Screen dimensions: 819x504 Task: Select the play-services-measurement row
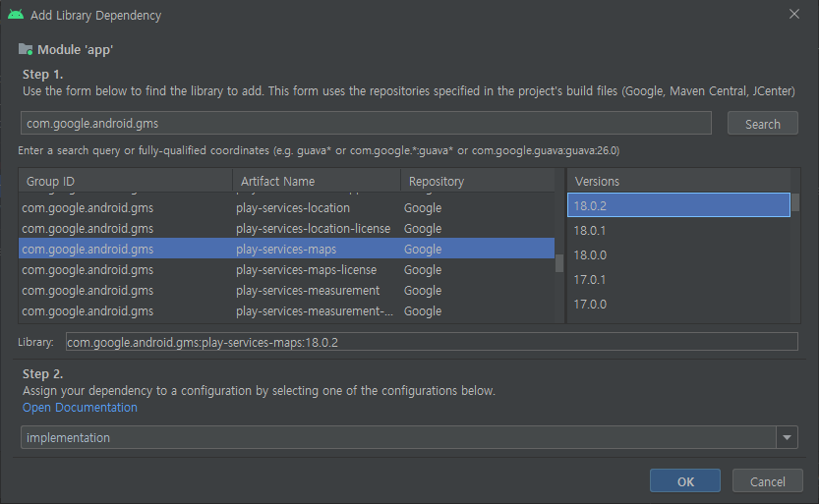pyautogui.click(x=286, y=290)
